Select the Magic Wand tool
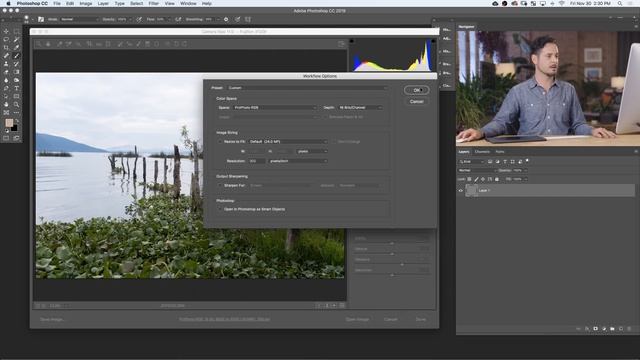 (16, 40)
